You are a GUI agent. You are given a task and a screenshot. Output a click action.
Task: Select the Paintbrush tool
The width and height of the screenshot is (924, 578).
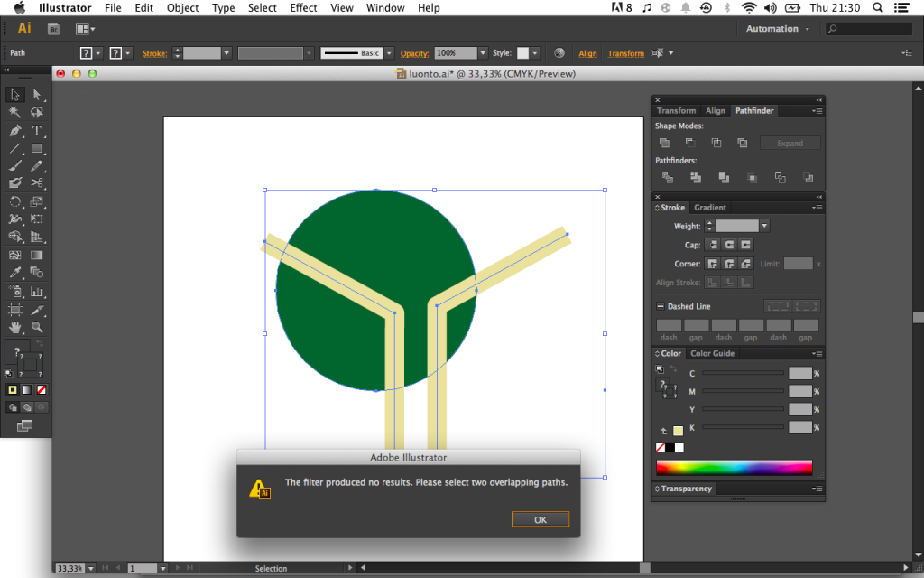[x=15, y=166]
